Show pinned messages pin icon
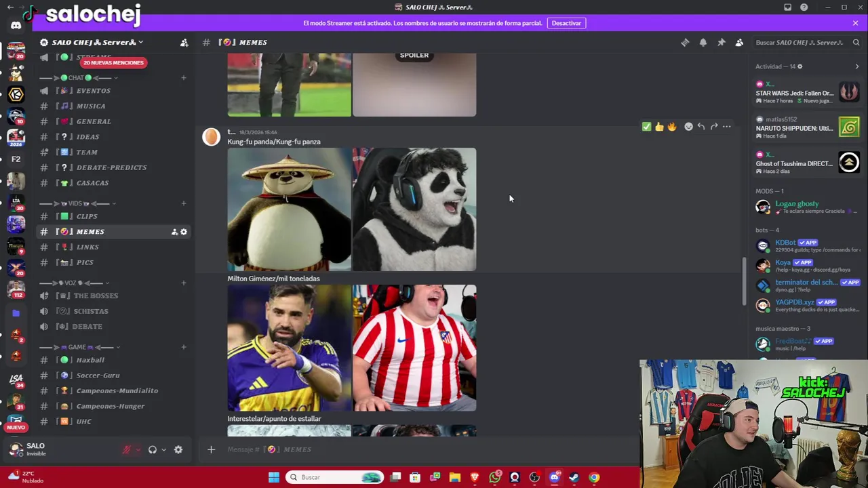Viewport: 868px width, 488px height. 722,42
